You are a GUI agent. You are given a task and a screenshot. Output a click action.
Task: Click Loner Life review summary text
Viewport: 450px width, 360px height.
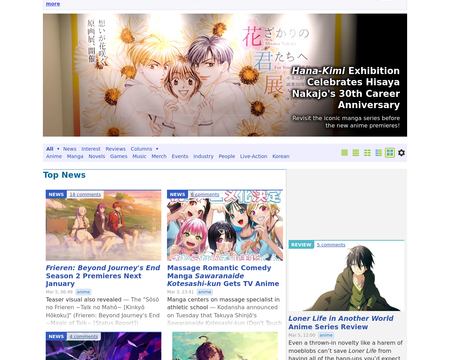346,350
